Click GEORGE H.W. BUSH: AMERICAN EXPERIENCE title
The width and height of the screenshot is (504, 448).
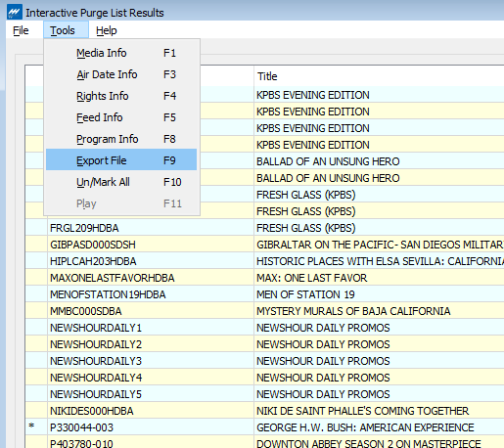365,427
